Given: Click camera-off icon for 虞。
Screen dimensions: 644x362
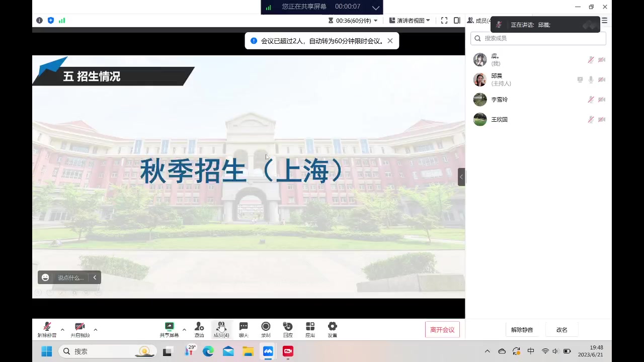Looking at the screenshot, I should point(602,60).
